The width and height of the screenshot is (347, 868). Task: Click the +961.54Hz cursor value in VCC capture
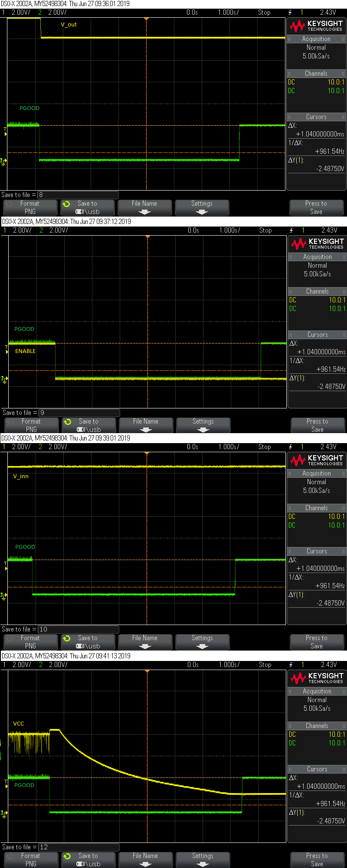tap(331, 803)
